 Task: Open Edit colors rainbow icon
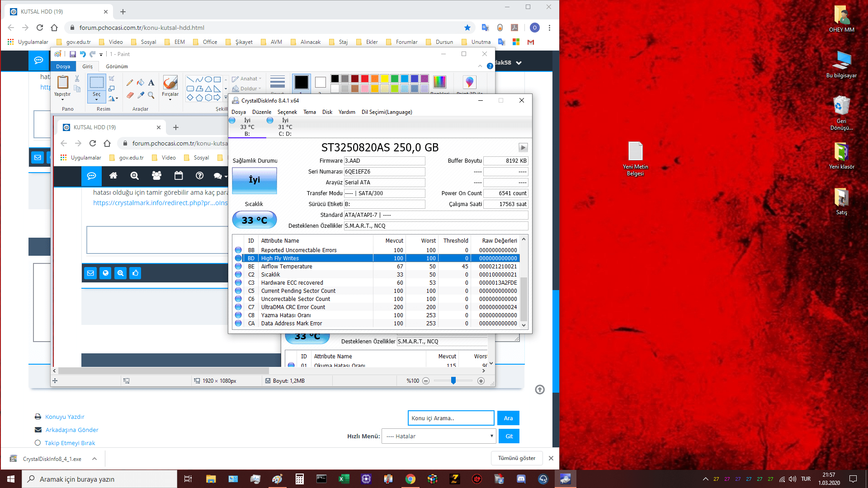[439, 82]
